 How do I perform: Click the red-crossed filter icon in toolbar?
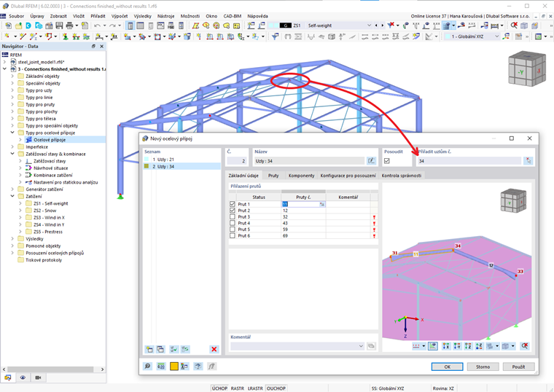pyautogui.click(x=391, y=25)
